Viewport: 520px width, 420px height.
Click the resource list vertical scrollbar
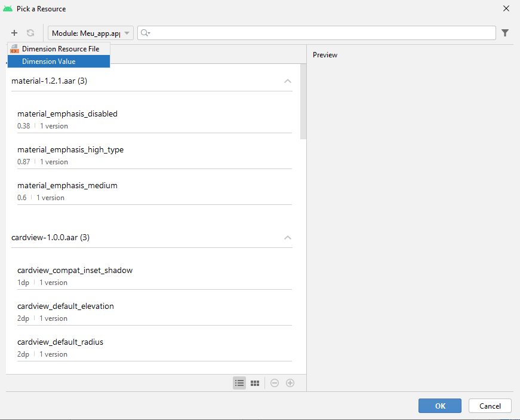coord(303,102)
